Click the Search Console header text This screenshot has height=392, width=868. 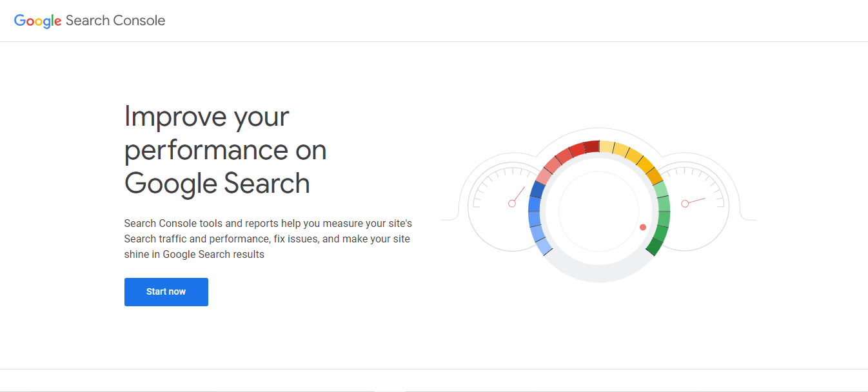[115, 21]
